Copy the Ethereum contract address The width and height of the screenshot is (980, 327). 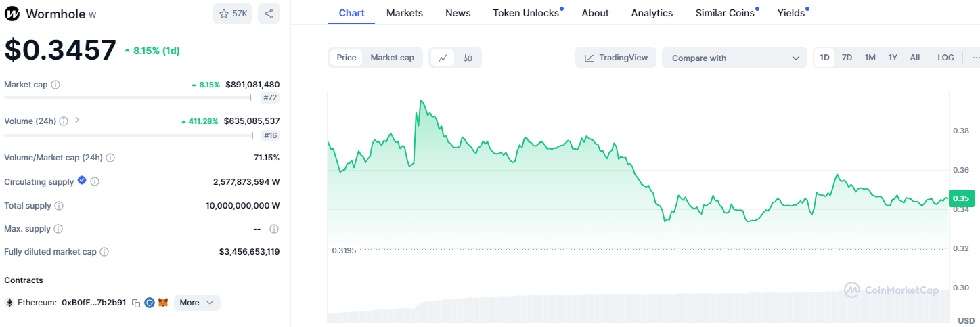[136, 303]
